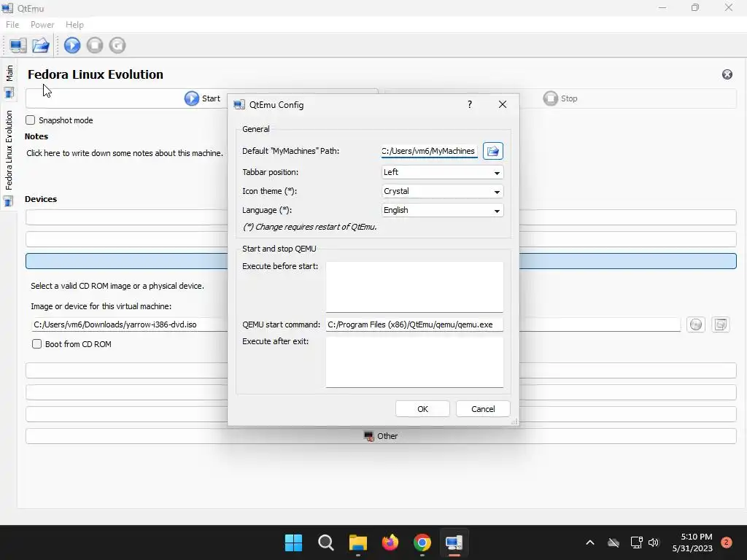Close the QtEmu Config dialog
This screenshot has width=747, height=560.
tap(503, 104)
